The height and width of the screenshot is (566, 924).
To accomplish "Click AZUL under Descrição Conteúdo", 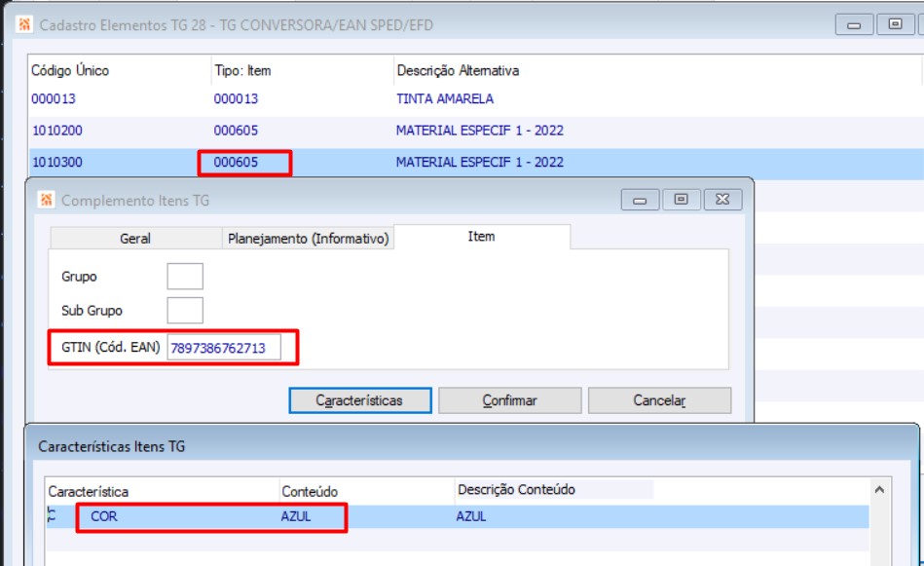I will (471, 516).
